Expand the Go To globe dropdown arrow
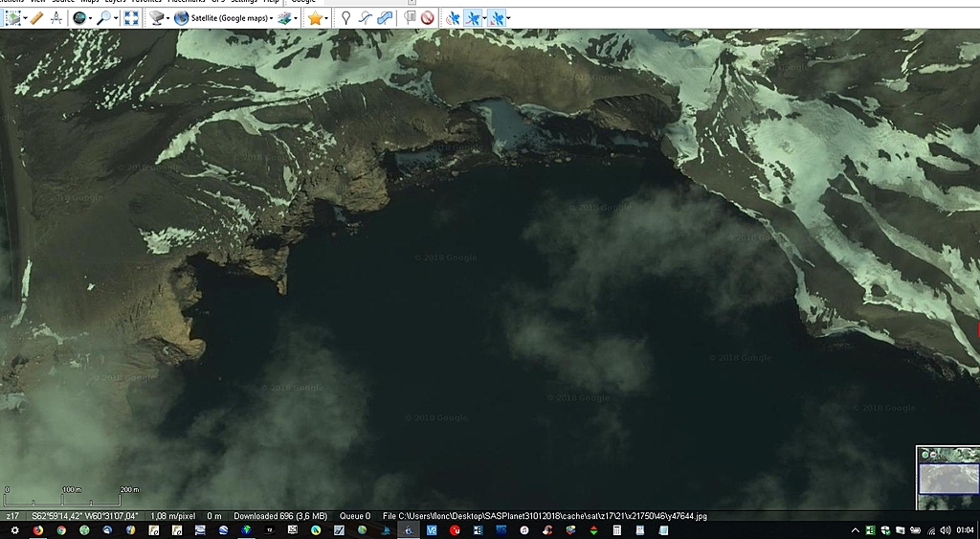 pyautogui.click(x=91, y=18)
